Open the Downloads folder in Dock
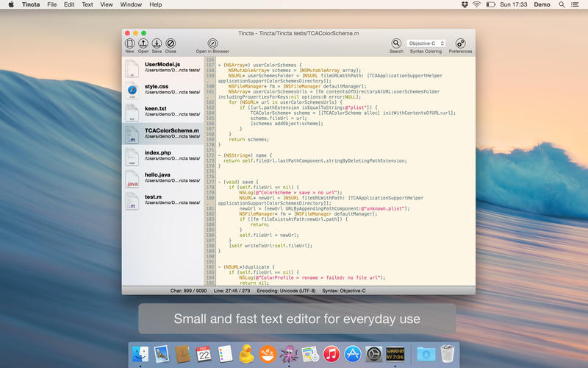This screenshot has width=588, height=368. tap(426, 354)
